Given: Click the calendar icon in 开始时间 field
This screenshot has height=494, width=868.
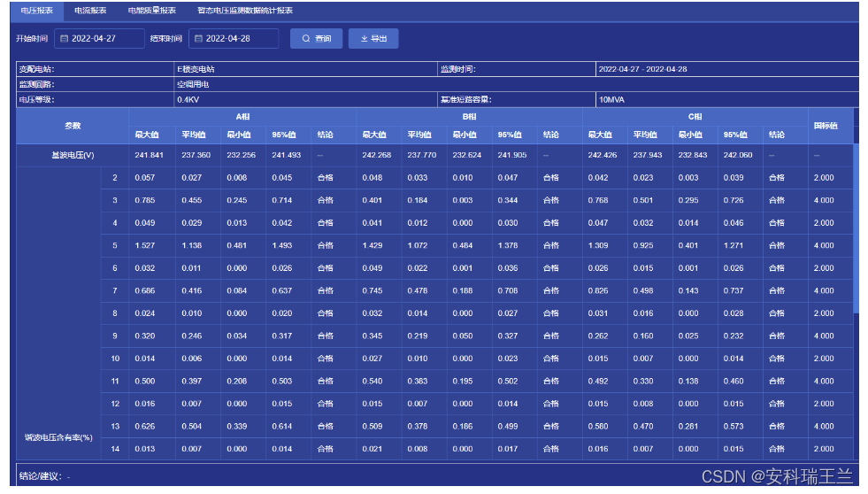Looking at the screenshot, I should tap(65, 39).
